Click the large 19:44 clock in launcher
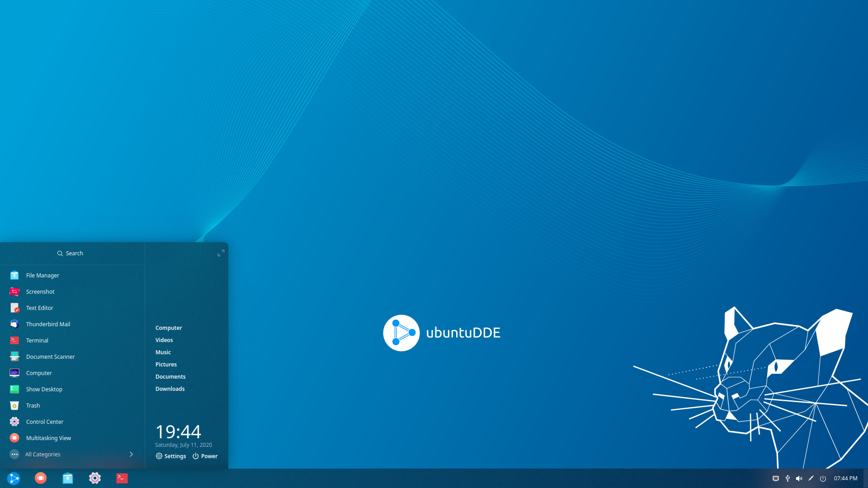The height and width of the screenshot is (488, 868). click(x=178, y=432)
